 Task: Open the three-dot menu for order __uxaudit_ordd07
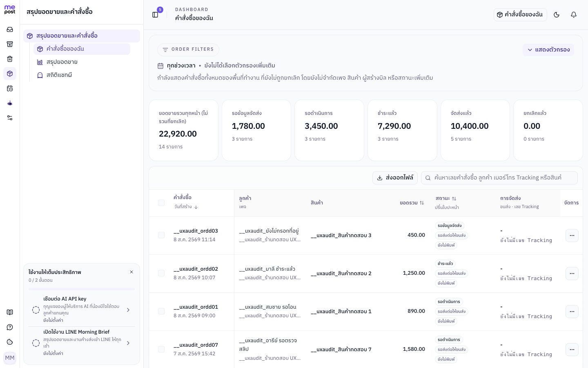pyautogui.click(x=572, y=350)
